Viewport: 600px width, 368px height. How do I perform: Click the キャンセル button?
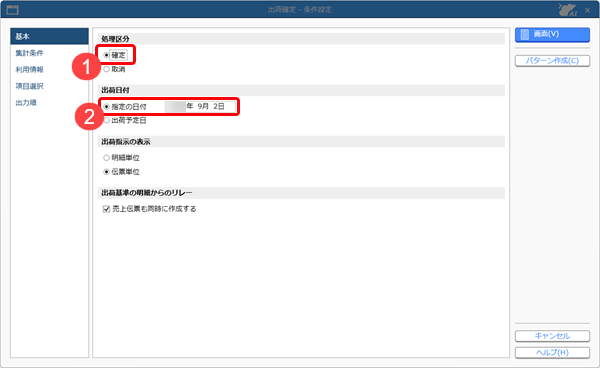(x=552, y=336)
